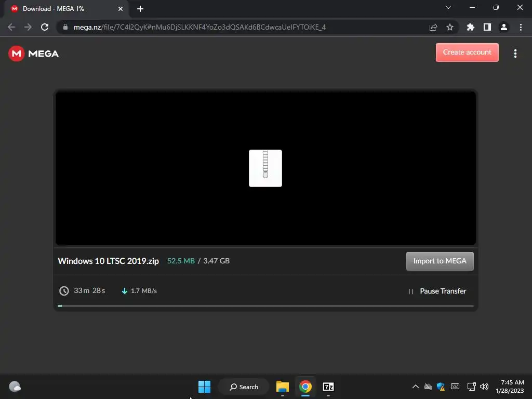
Task: Click the taskbar Search box
Action: [244, 387]
